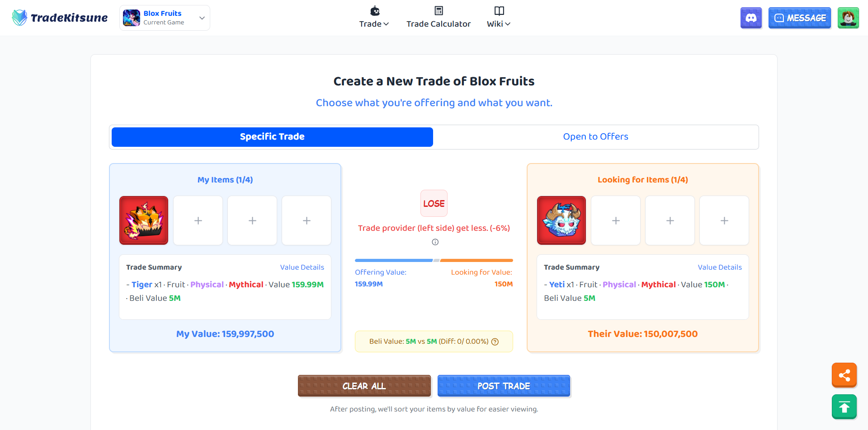Screen dimensions: 868x430
Task: Open the Trade Calculator menu item
Action: coord(438,17)
